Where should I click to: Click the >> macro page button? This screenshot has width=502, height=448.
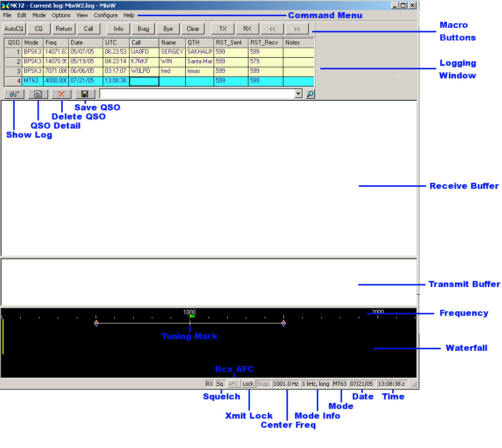coord(297,28)
